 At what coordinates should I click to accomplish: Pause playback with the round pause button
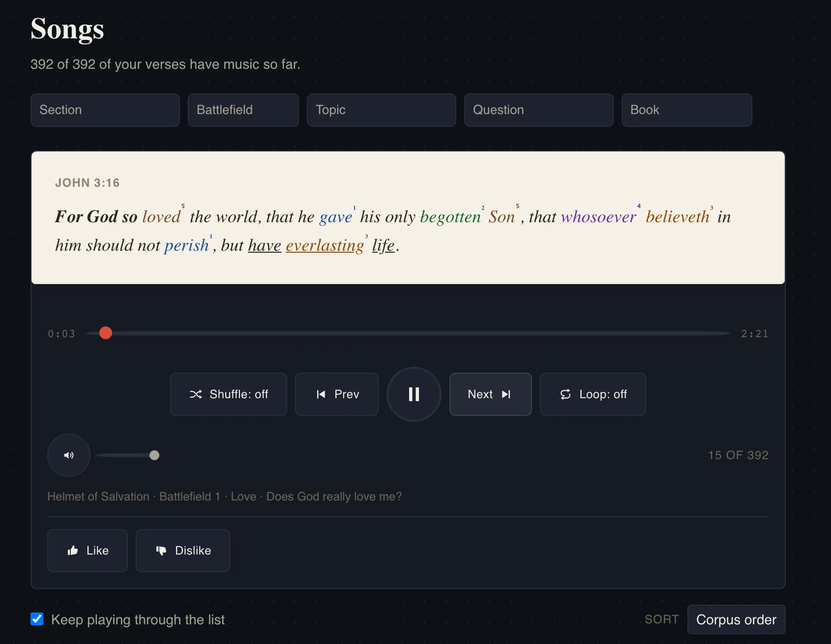tap(414, 394)
